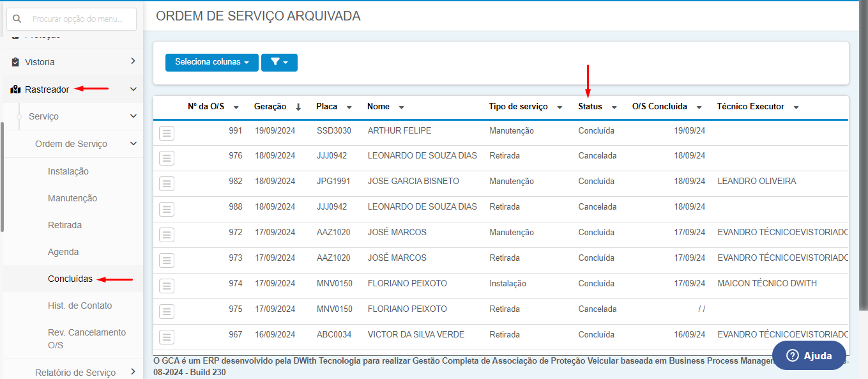868x379 pixels.
Task: Click plate ABC0034
Action: (x=334, y=335)
